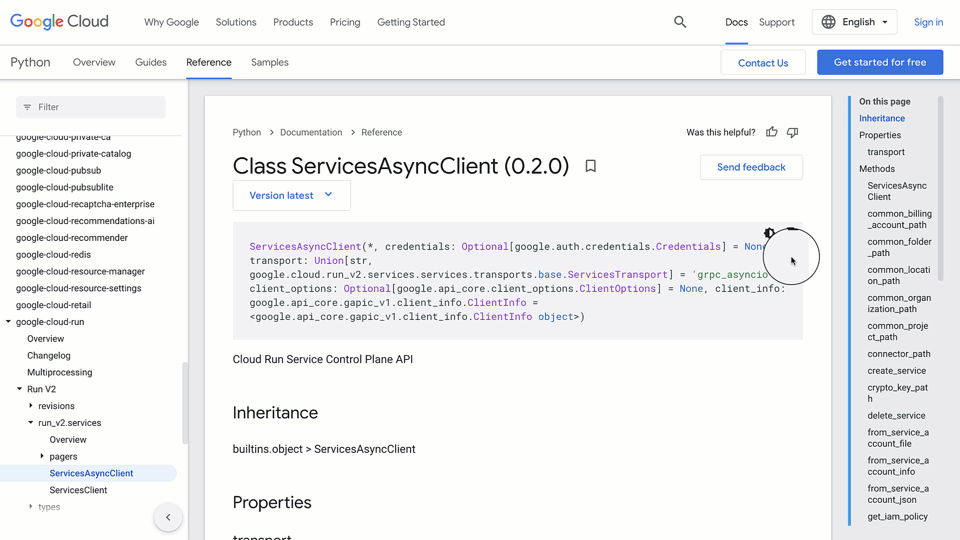Click the Send feedback button
Viewport: 960px width, 540px height.
[x=751, y=167]
